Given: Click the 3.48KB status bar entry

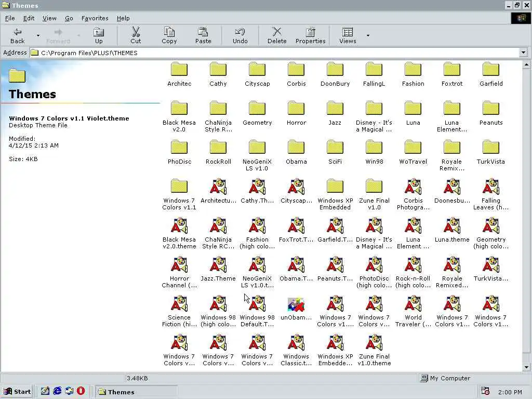Looking at the screenshot, I should coord(137,378).
